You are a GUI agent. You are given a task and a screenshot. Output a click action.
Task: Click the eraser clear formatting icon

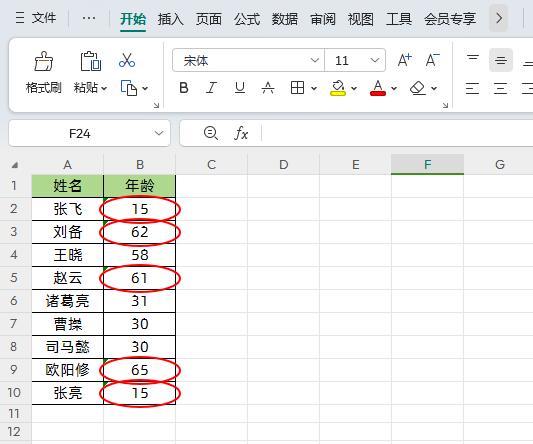click(x=418, y=88)
